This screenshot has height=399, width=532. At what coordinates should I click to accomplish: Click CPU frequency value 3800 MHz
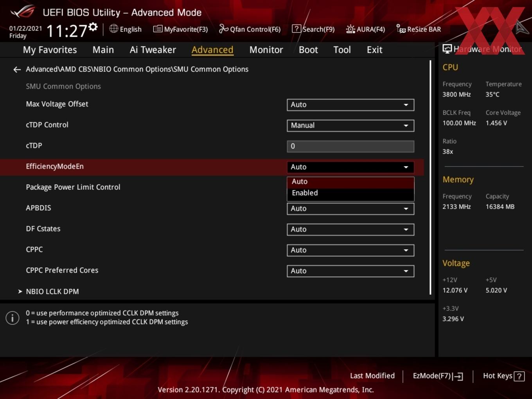tap(457, 94)
